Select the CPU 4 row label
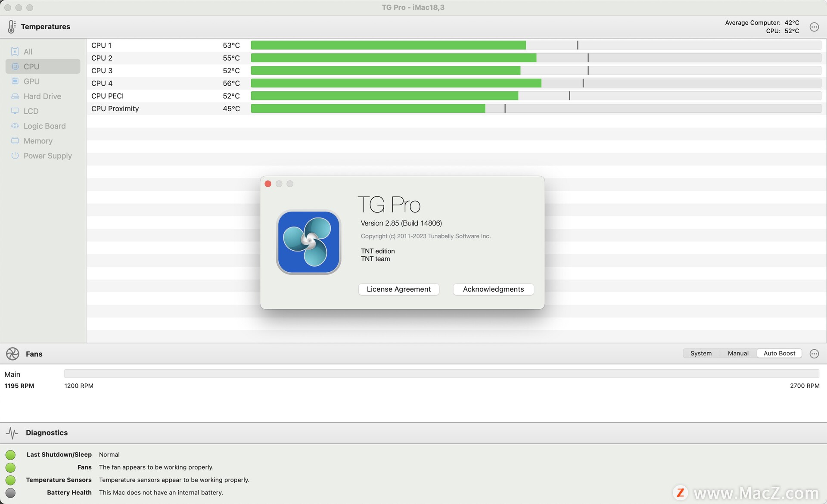Image resolution: width=827 pixels, height=504 pixels. click(102, 83)
